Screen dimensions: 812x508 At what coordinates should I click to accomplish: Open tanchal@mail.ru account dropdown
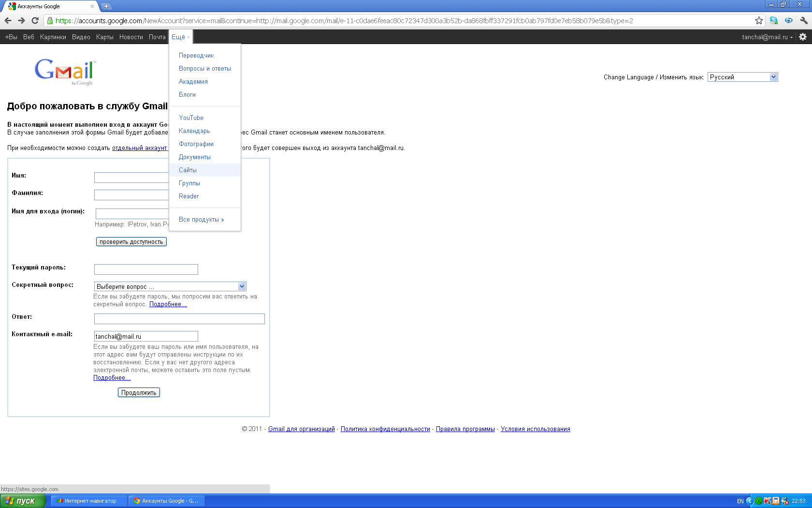pos(767,37)
